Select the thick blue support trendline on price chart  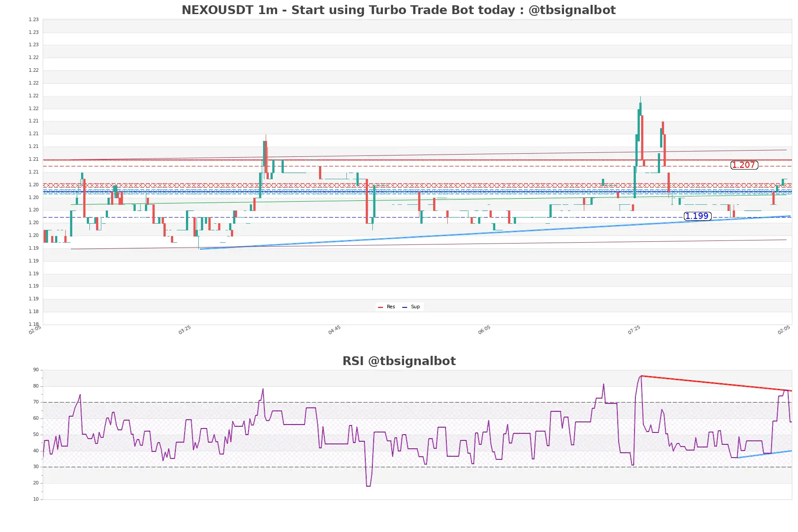(495, 233)
